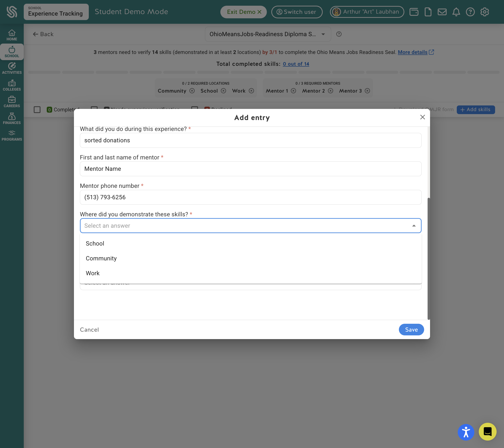
Task: Click the sorted donations text field
Action: (251, 140)
